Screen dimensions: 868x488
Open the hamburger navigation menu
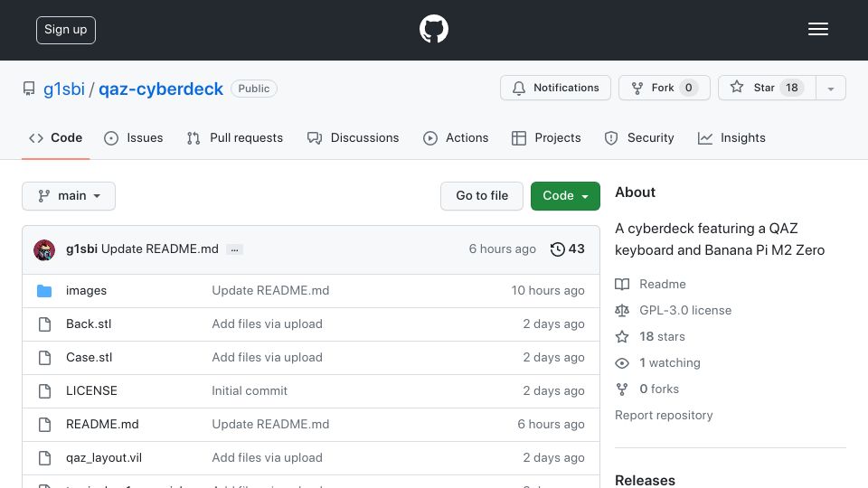point(817,29)
